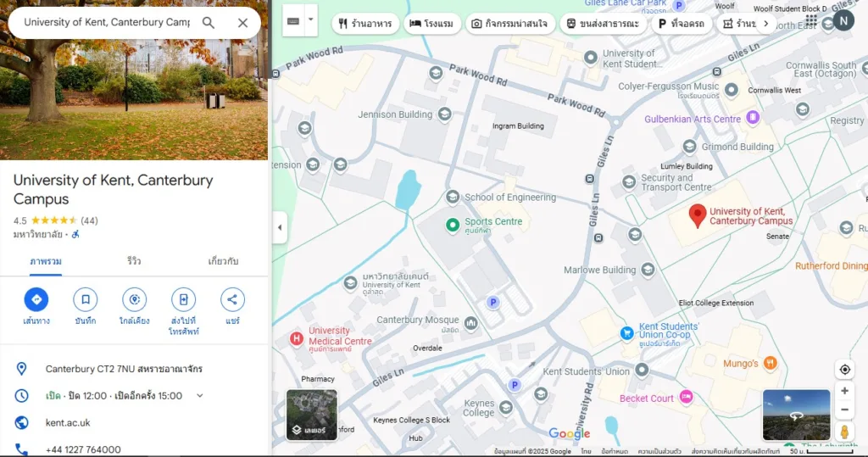Click the my location target icon
Image resolution: width=868 pixels, height=457 pixels.
[x=844, y=370]
